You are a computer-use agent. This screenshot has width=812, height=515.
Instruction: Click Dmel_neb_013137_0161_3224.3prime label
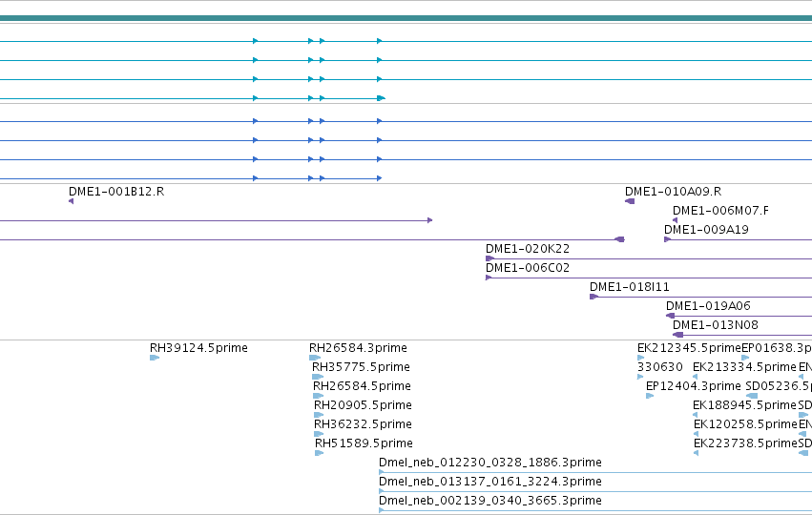[x=490, y=482]
